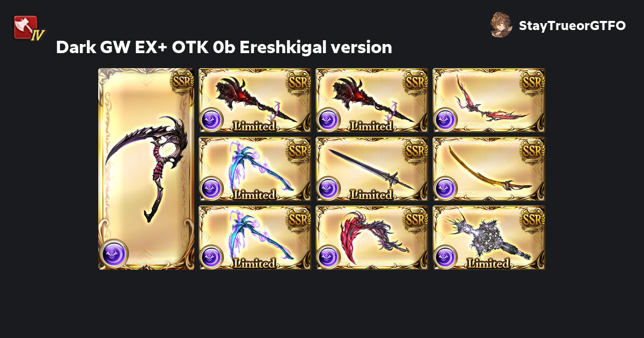Select the blue Limited scythe, middle row

pos(255,169)
